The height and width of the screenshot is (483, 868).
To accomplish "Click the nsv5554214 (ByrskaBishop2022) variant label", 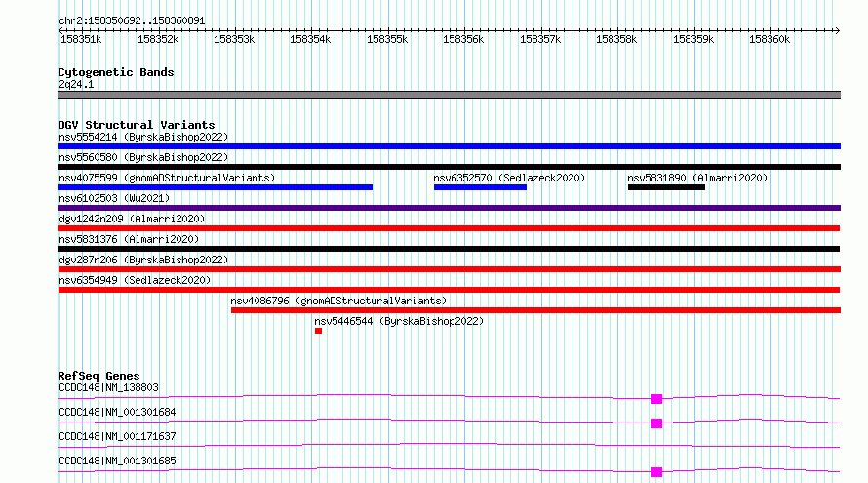I will point(143,137).
